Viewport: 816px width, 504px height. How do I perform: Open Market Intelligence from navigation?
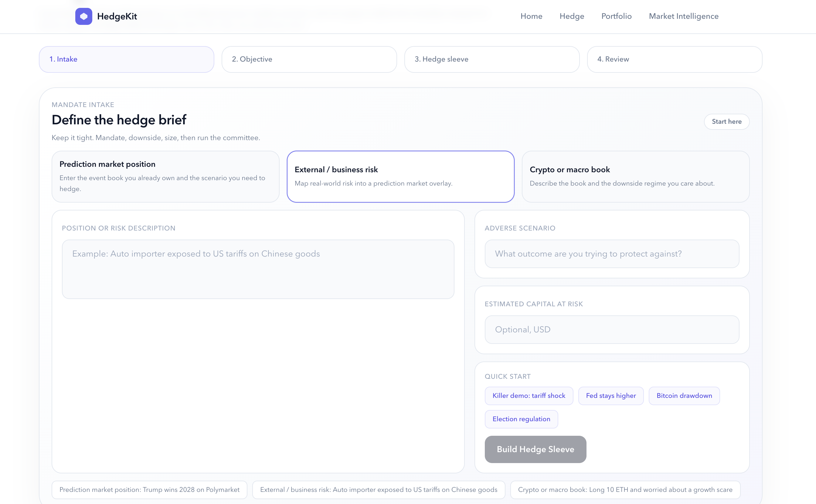tap(683, 16)
